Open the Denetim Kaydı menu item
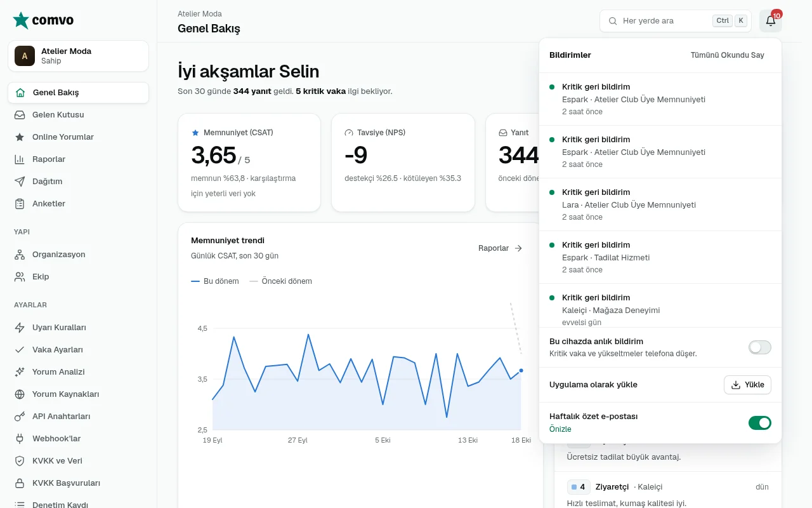The image size is (812, 508). coord(79,505)
